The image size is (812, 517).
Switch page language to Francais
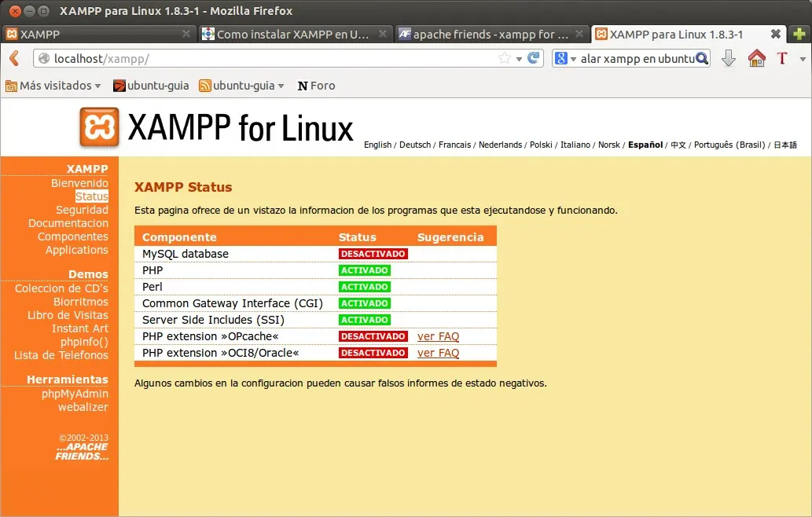454,145
